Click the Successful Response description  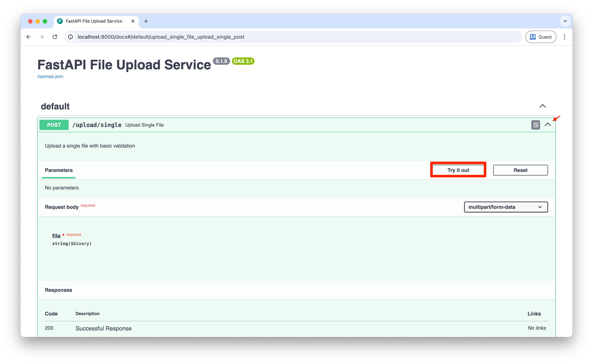(104, 328)
